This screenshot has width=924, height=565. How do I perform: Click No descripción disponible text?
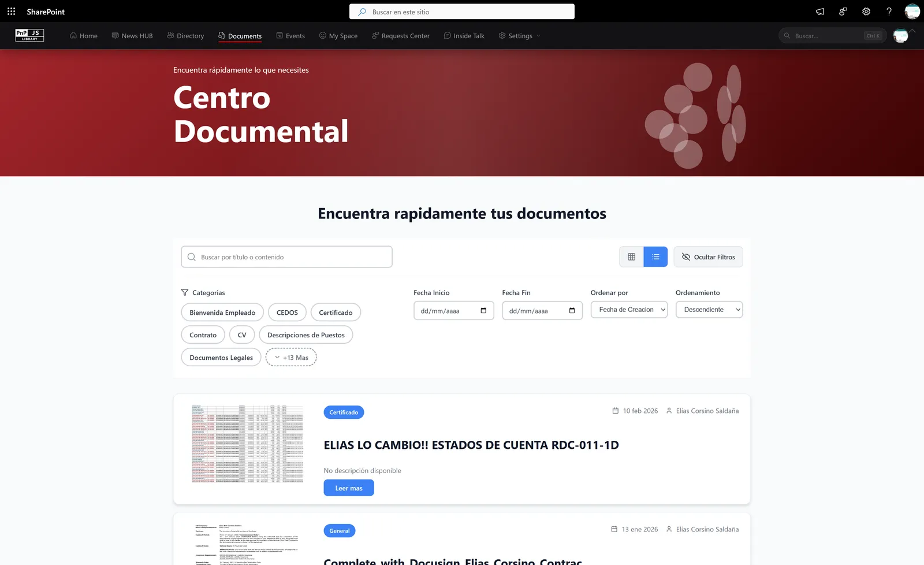click(363, 471)
